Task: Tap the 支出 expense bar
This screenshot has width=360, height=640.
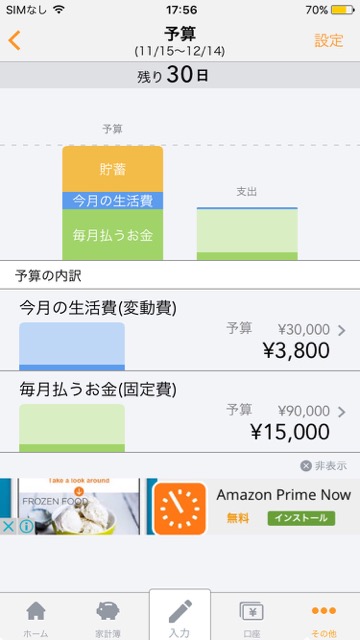Action: [x=247, y=234]
